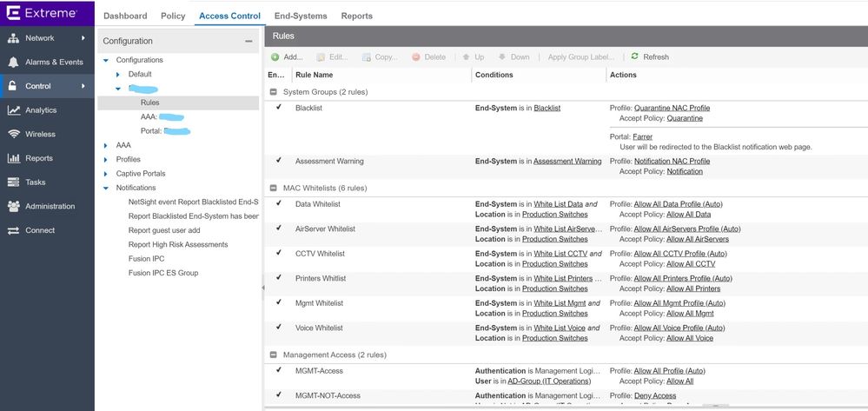Viewport: 868px width, 411px height.
Task: Select the Rules tree item
Action: point(149,103)
